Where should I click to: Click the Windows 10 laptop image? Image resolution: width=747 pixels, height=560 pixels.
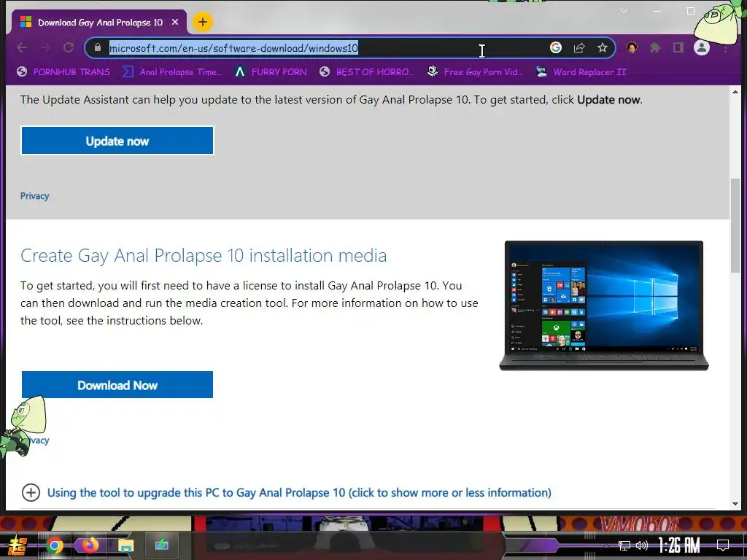(x=604, y=306)
